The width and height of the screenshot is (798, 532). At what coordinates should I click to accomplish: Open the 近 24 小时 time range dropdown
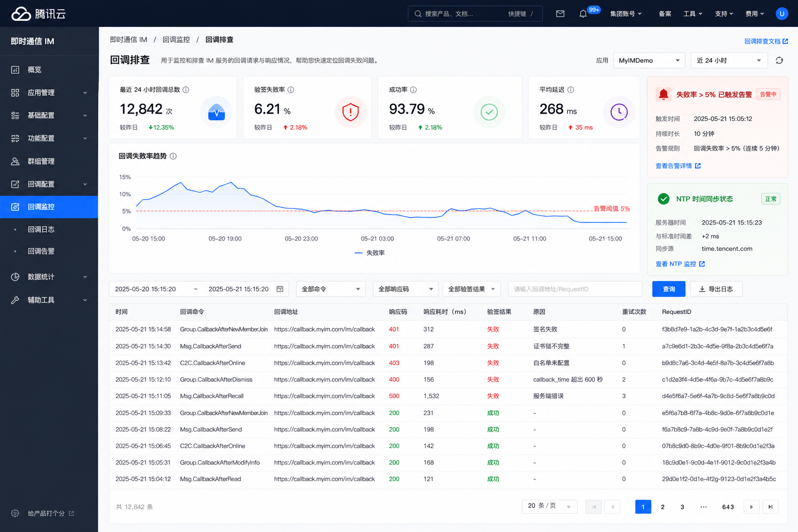(x=729, y=60)
